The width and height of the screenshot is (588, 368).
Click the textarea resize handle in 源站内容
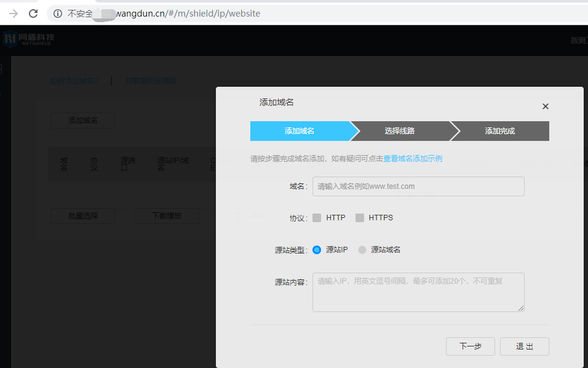(521, 308)
